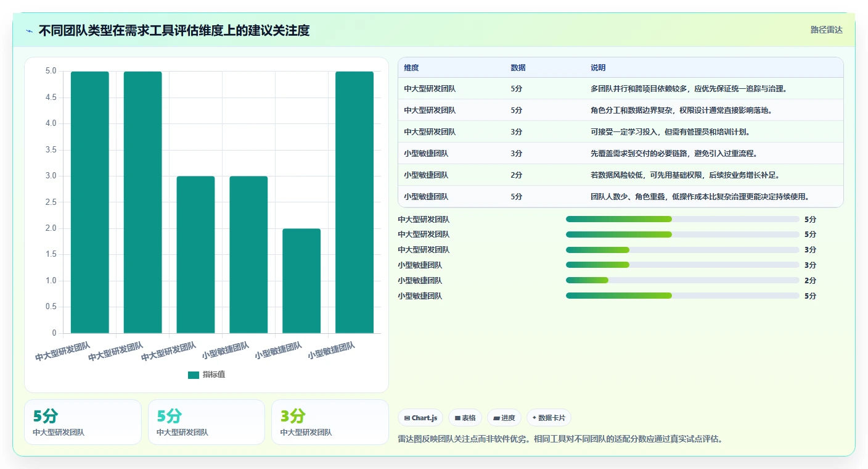Open the green 3分 summary card

tap(330, 422)
